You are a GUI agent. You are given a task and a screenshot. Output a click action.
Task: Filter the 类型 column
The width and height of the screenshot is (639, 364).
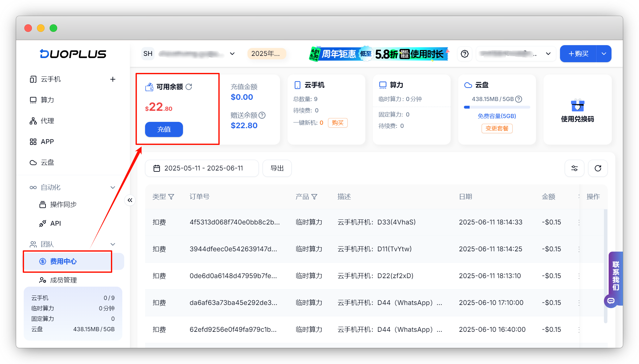(x=171, y=197)
